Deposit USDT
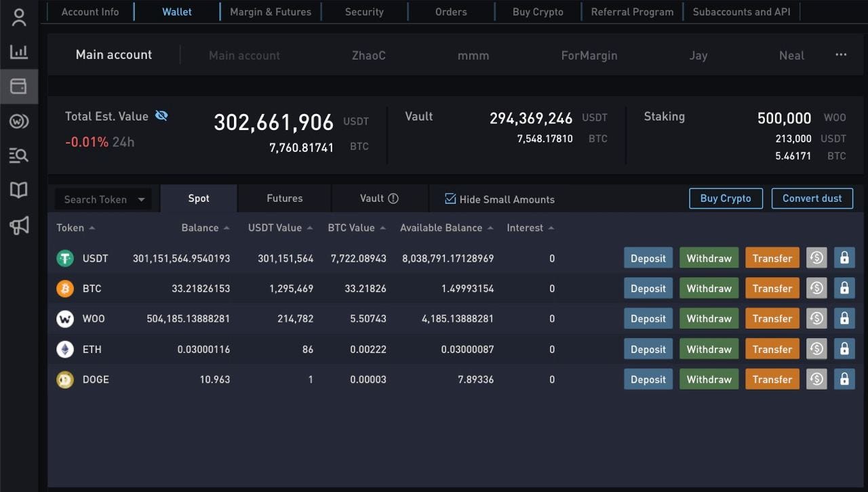Viewport: 868px width, 492px height. point(648,258)
